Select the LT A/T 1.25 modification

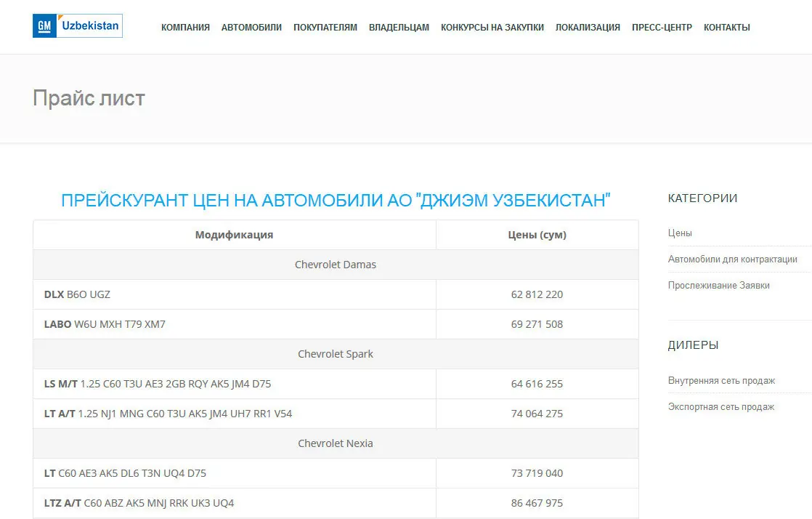pos(168,414)
